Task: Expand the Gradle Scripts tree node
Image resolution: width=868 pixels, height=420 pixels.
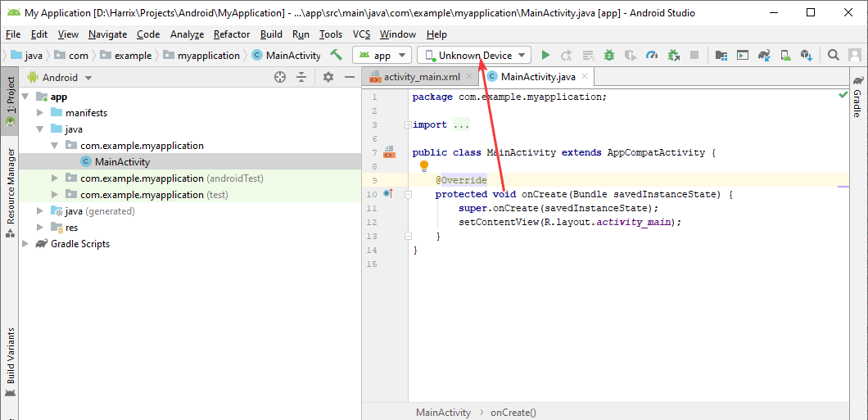Action: click(x=25, y=244)
